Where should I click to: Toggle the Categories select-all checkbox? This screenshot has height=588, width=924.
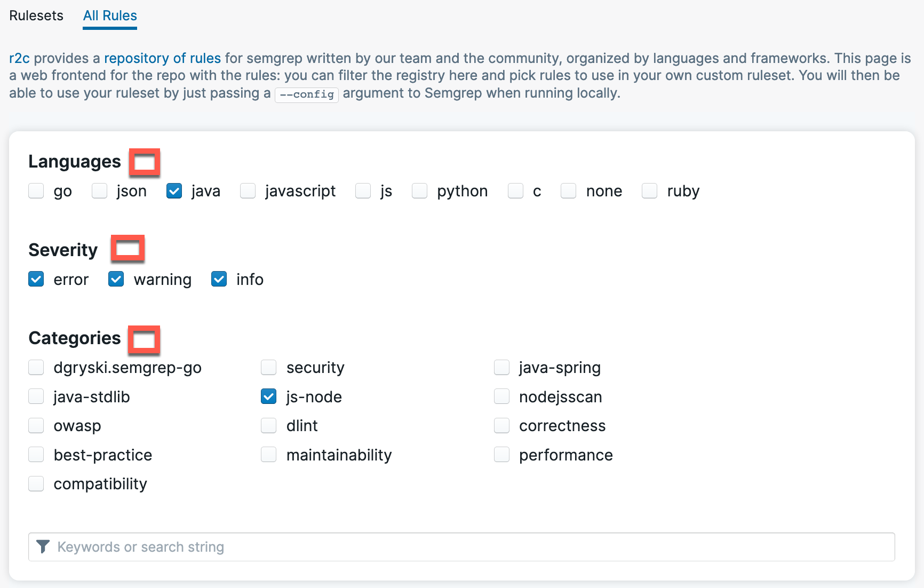tap(144, 339)
